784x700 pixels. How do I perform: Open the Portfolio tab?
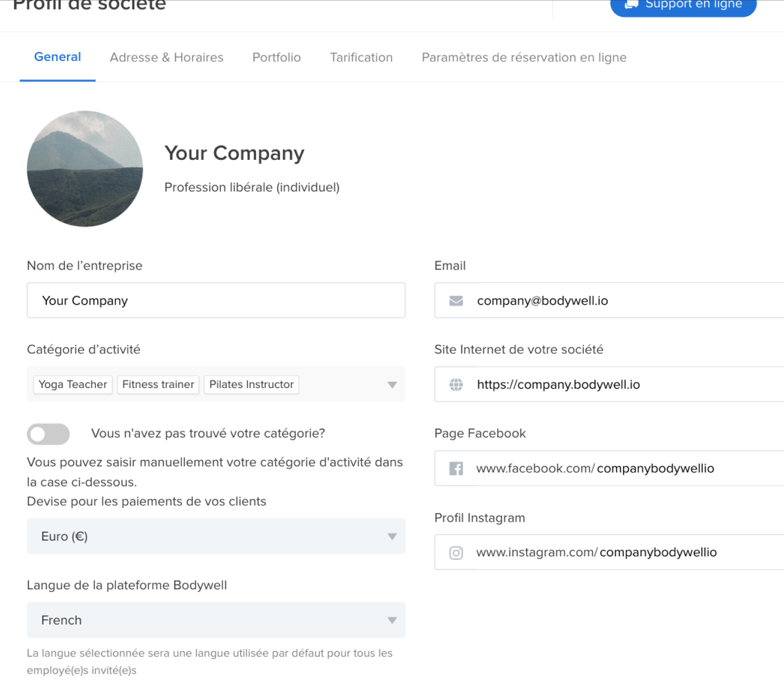276,58
